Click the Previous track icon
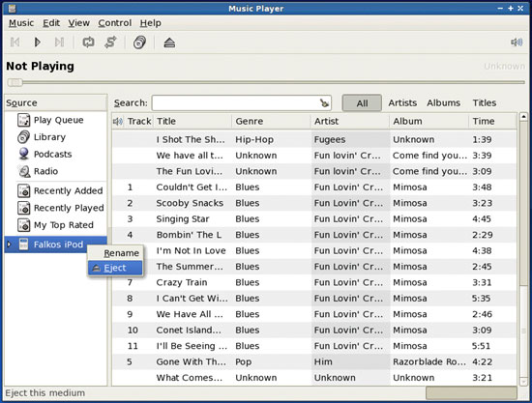 [x=15, y=43]
